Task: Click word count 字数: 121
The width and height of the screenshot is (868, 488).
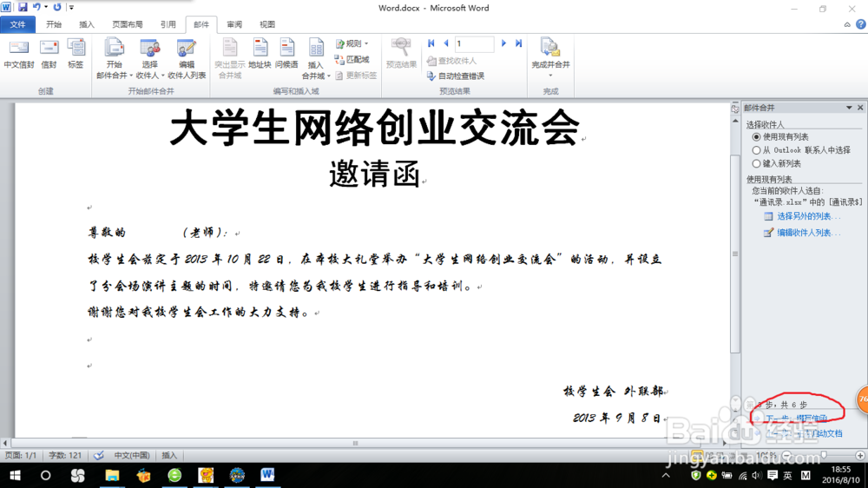Action: coord(65,455)
